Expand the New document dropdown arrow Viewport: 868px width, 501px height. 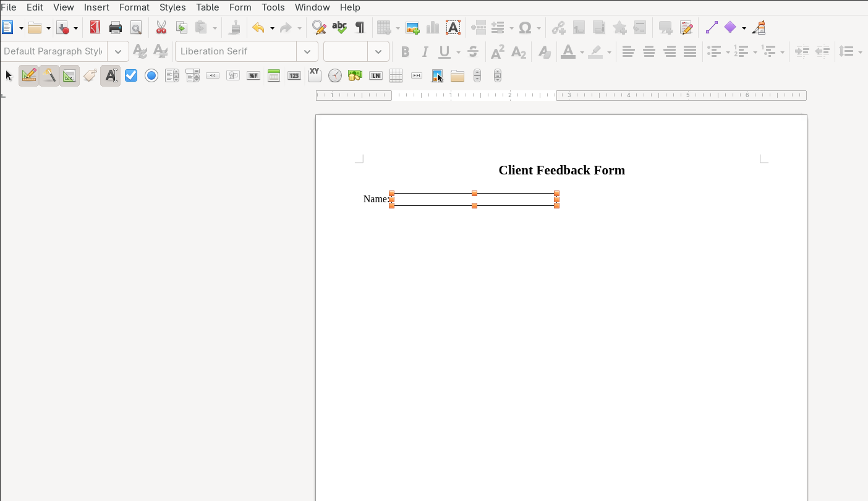[x=21, y=28]
